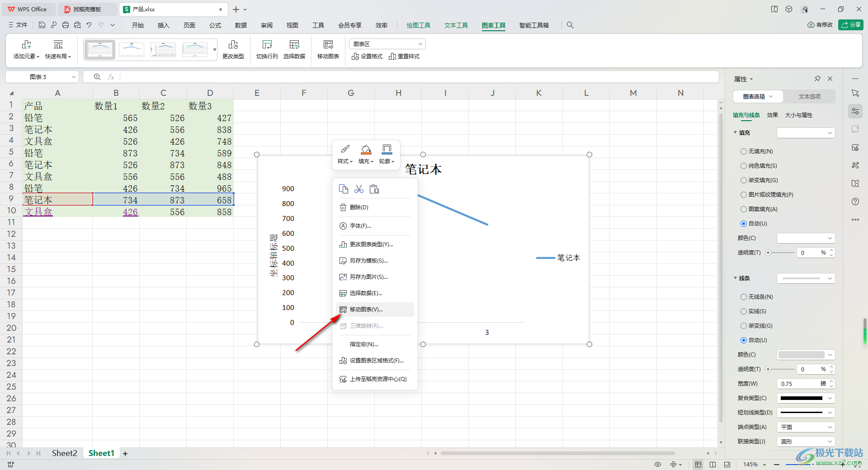The image size is (868, 470).
Task: Open the line preset dropdown
Action: click(x=806, y=278)
